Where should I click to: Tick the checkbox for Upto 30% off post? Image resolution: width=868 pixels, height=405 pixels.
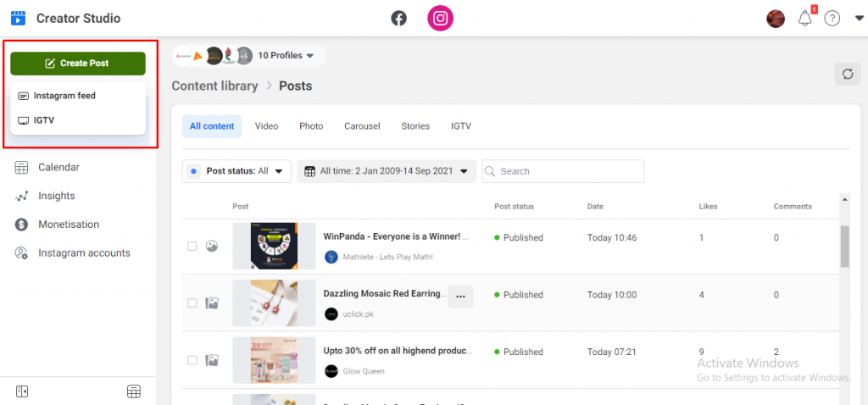coord(192,360)
